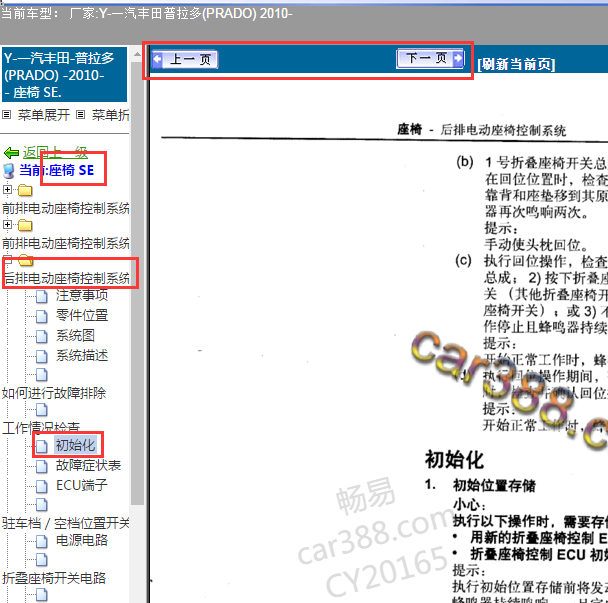Click document icon next to 电源电路
The image size is (608, 603).
[x=41, y=541]
